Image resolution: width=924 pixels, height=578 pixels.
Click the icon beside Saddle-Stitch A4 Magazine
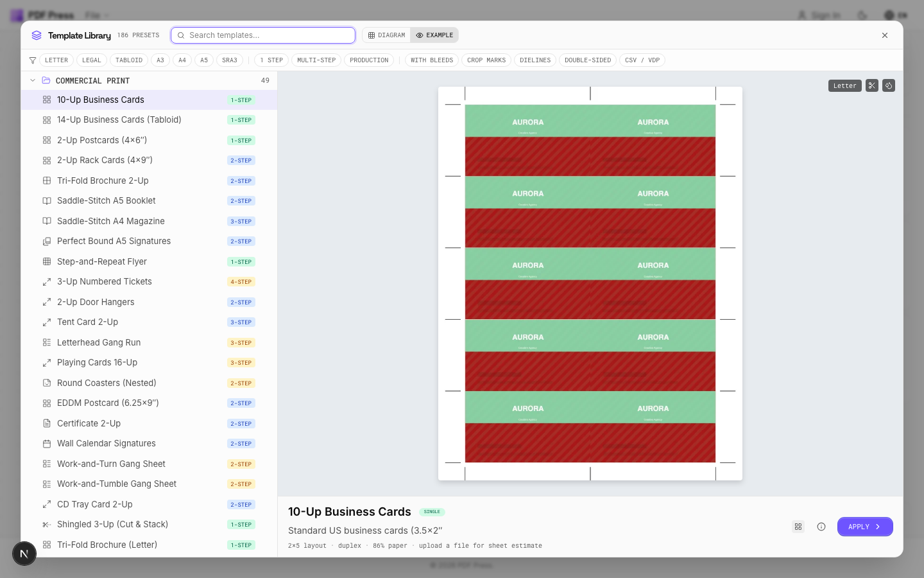click(47, 221)
